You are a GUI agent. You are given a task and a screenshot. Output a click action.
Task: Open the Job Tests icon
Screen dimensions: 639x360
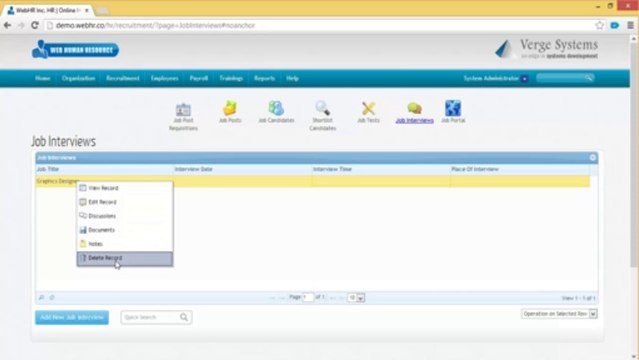pos(368,108)
